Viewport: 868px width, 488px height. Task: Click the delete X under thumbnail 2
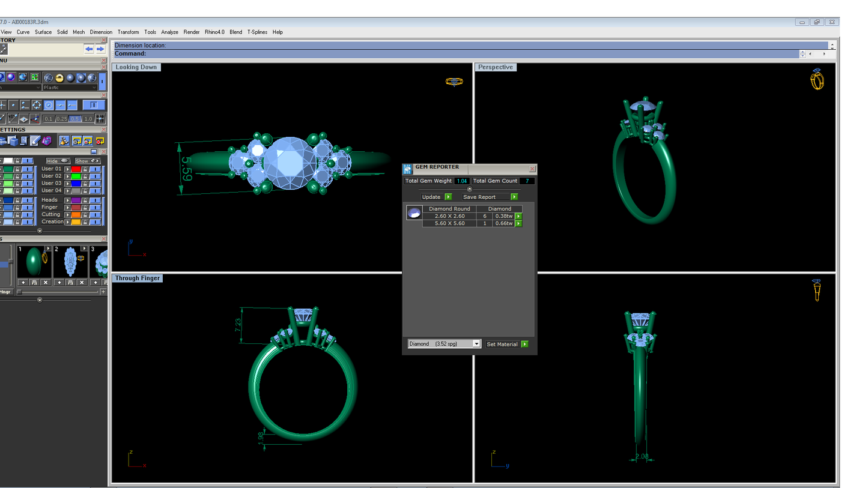click(x=82, y=282)
